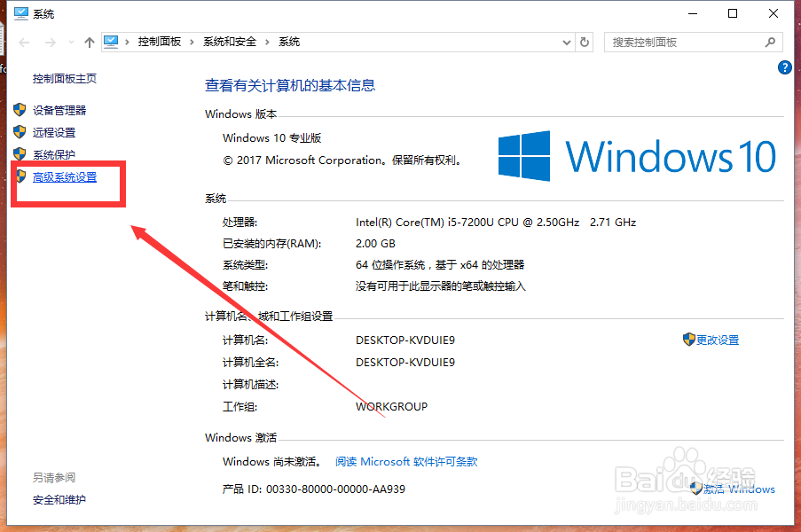Viewport: 801px width, 532px height.
Task: Refresh the system page
Action: [x=585, y=43]
